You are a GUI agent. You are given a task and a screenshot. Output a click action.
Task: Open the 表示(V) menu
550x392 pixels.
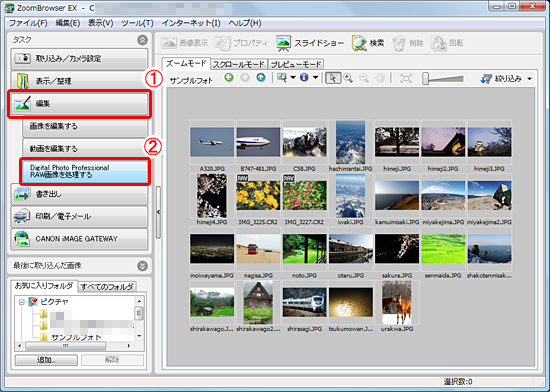click(101, 23)
